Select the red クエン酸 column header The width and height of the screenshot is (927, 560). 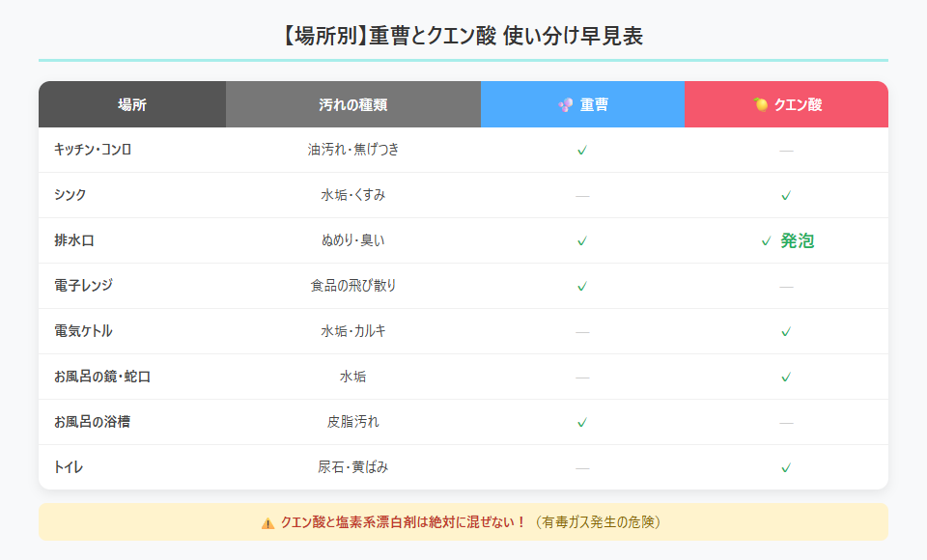(x=786, y=103)
